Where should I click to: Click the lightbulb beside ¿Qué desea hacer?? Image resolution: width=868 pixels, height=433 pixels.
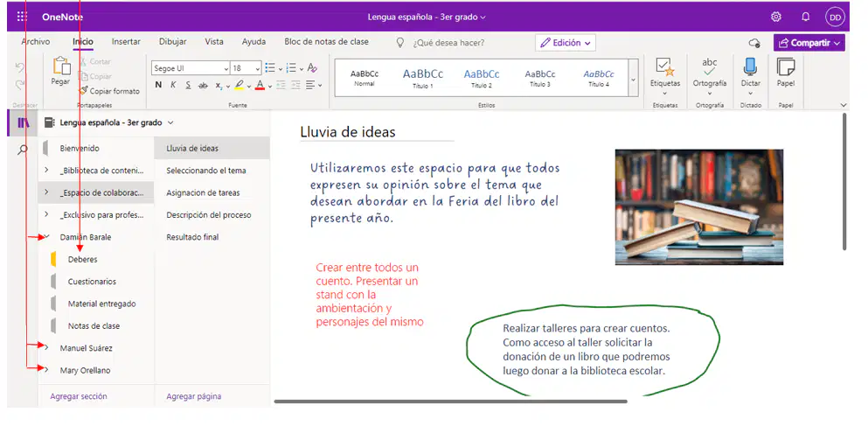400,43
